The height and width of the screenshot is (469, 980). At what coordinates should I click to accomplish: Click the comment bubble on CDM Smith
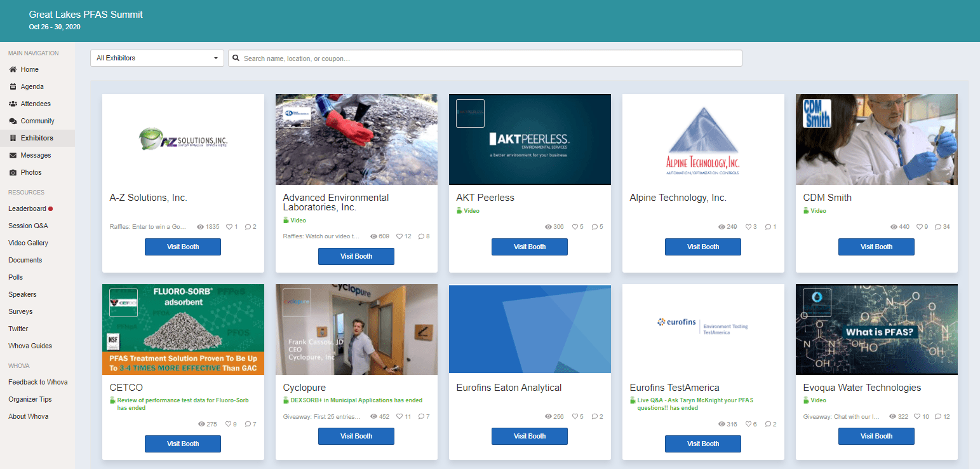pyautogui.click(x=939, y=227)
